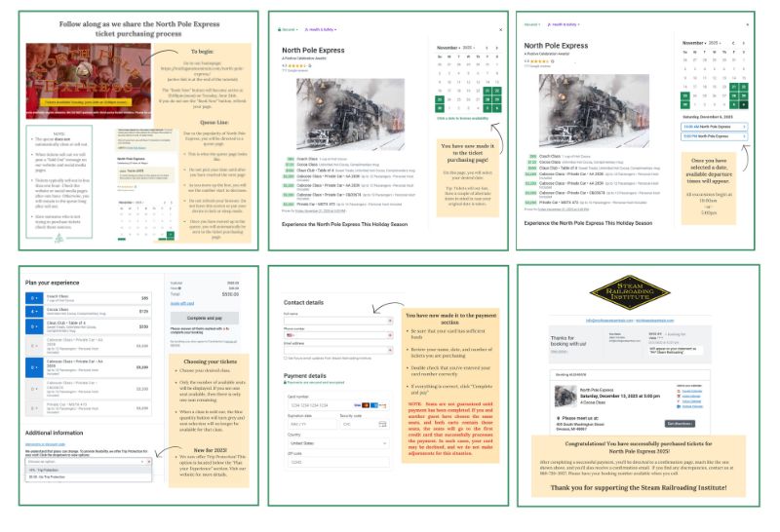
Task: Click the Email address input field
Action: coord(338,350)
